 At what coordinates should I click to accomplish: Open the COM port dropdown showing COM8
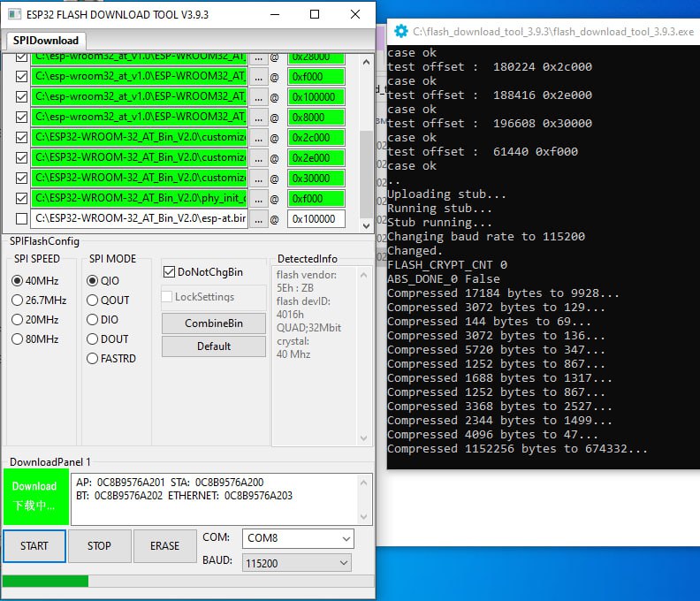pos(298,538)
